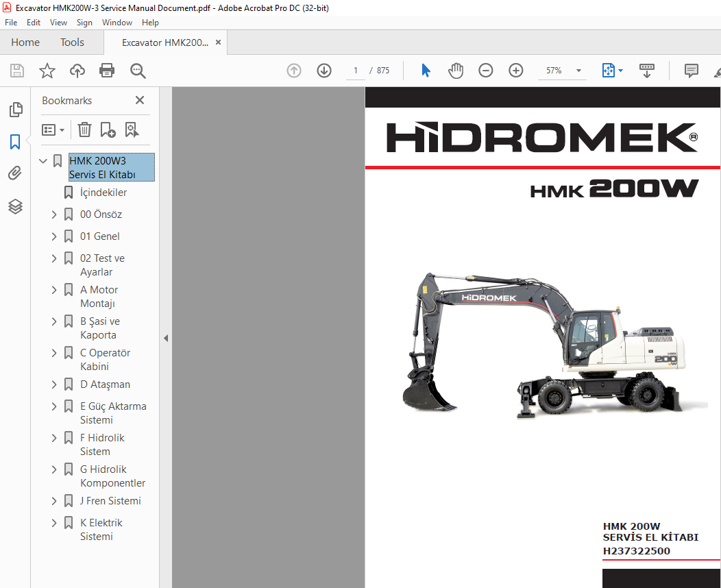Expand the A Motor Montajı bookmark
Image resolution: width=721 pixels, height=588 pixels.
point(54,290)
